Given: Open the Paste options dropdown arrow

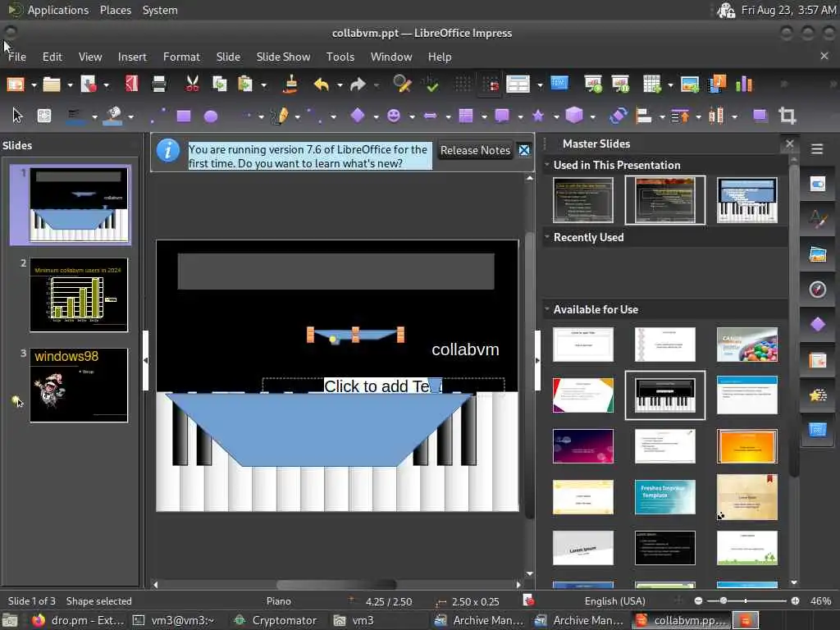Looking at the screenshot, I should point(263,84).
